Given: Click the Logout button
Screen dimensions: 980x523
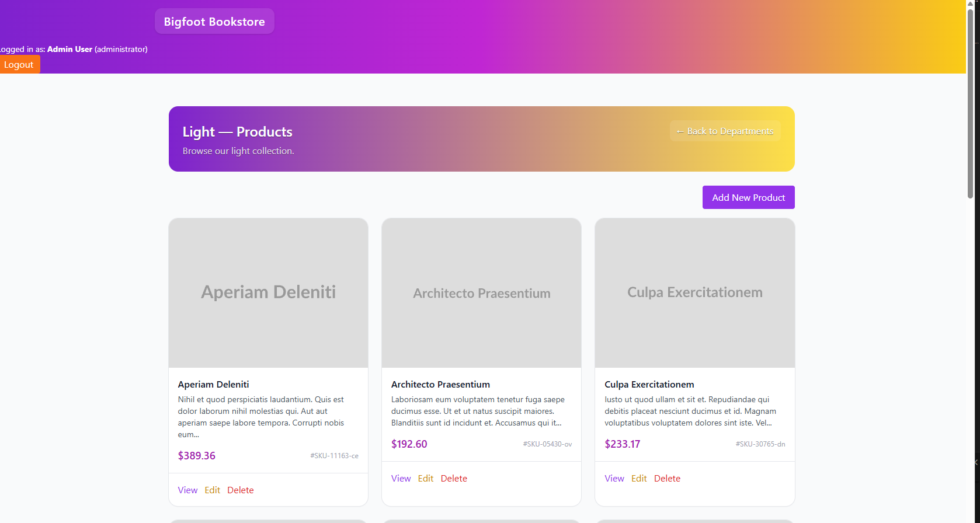Looking at the screenshot, I should tap(19, 65).
